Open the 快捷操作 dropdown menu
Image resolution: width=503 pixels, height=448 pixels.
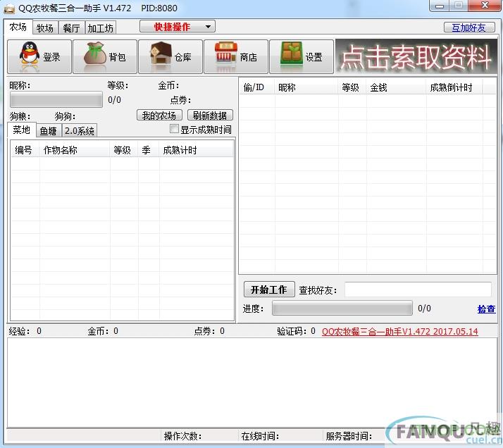coord(178,27)
